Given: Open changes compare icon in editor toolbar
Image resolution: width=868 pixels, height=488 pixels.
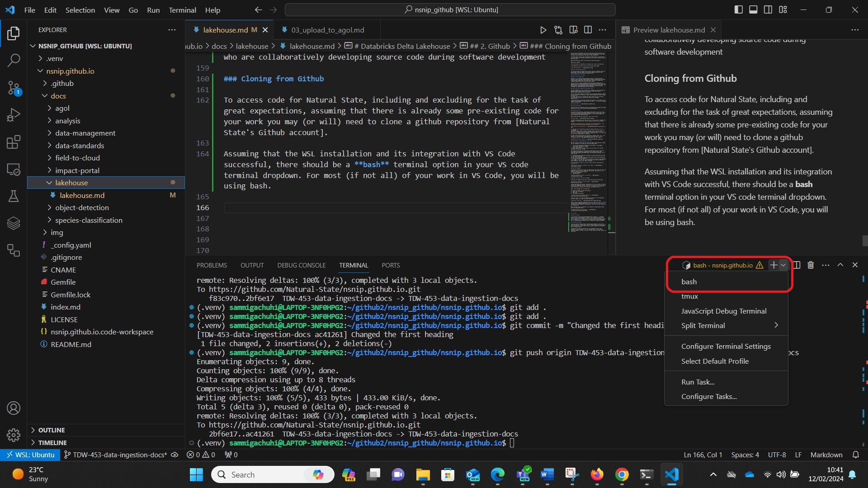Looking at the screenshot, I should coord(558,30).
